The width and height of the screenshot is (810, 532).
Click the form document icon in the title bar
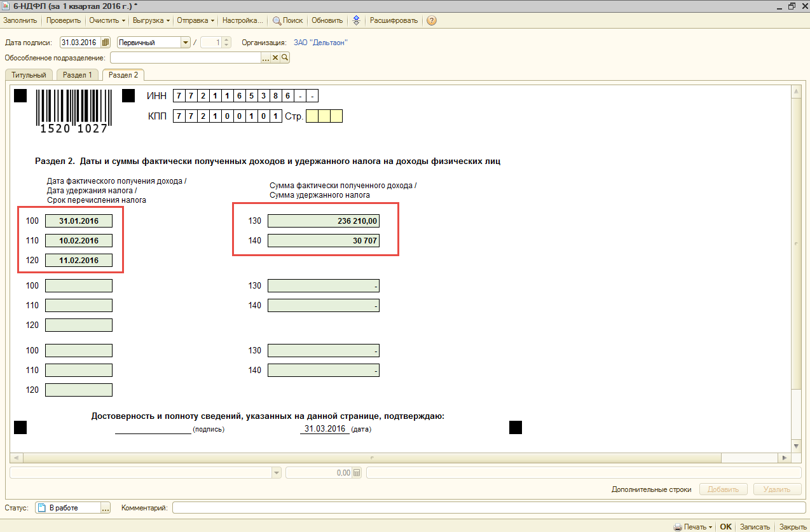(x=6, y=5)
